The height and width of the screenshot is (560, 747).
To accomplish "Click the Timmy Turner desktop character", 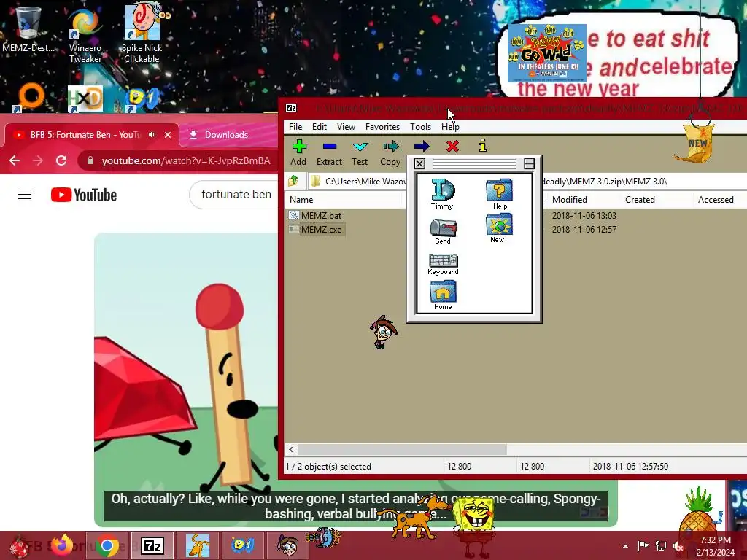I will point(383,332).
